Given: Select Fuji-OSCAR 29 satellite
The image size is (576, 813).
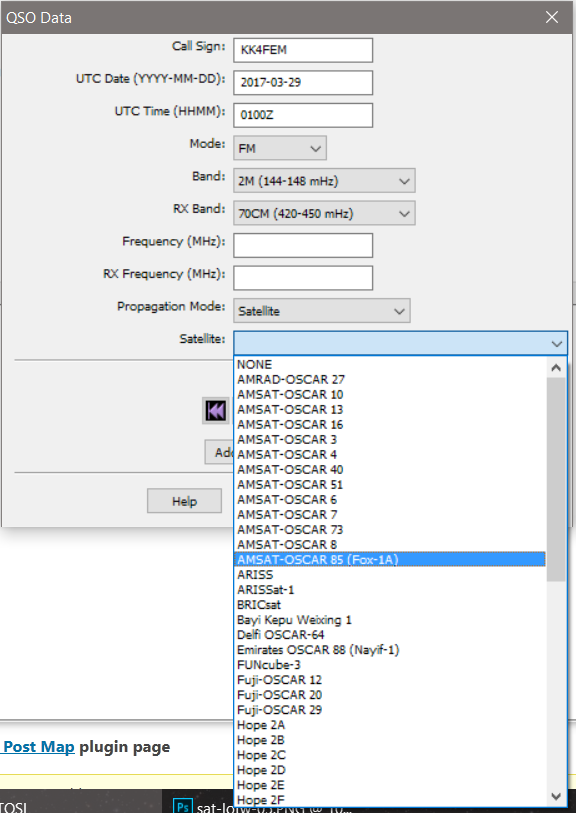Looking at the screenshot, I should coord(390,710).
